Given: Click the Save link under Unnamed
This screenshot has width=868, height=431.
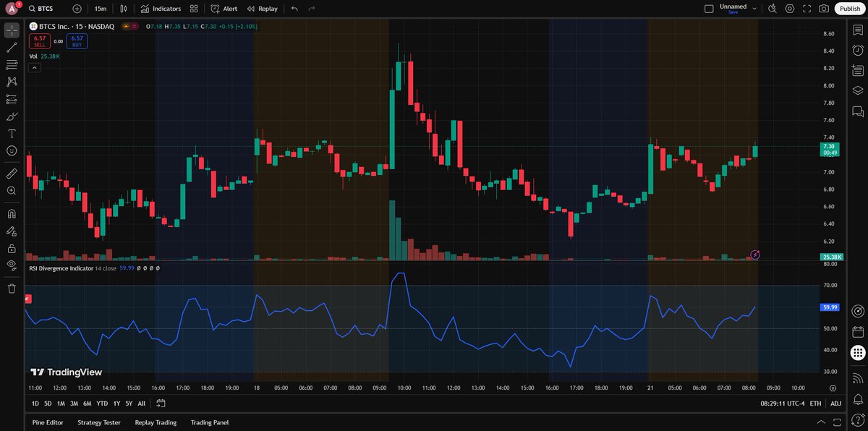Looking at the screenshot, I should 733,12.
